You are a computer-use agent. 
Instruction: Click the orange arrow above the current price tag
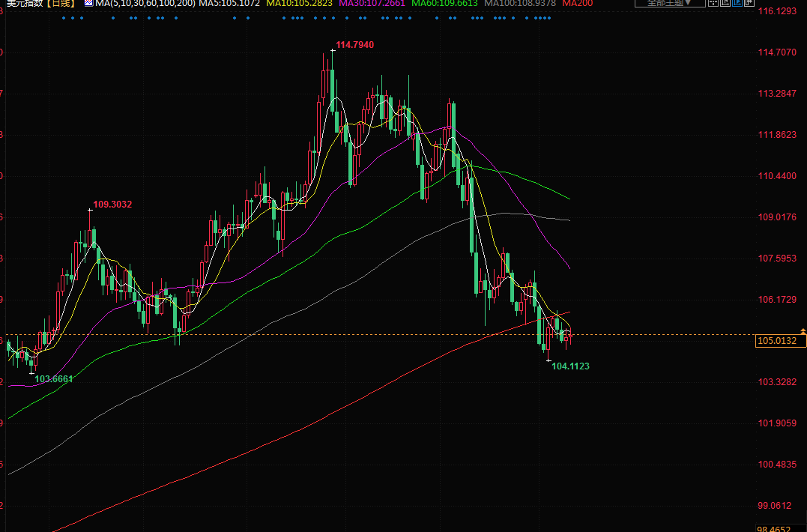point(803,330)
